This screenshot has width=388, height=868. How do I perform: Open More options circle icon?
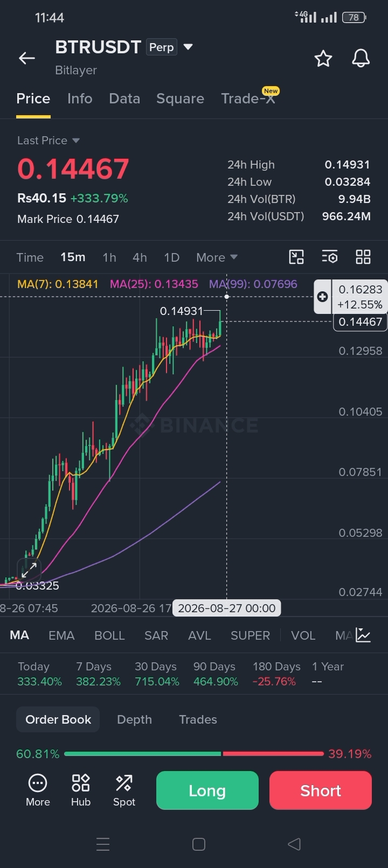(x=38, y=790)
